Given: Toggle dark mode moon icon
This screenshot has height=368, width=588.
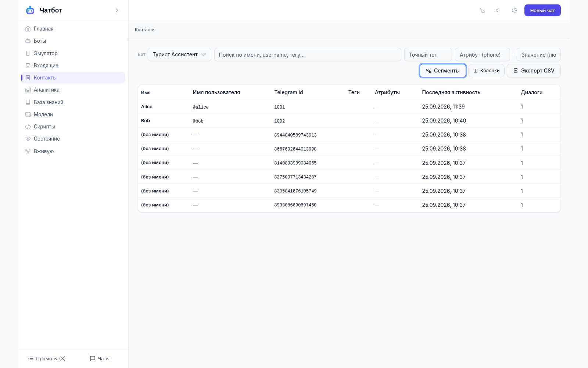Looking at the screenshot, I should pyautogui.click(x=483, y=10).
